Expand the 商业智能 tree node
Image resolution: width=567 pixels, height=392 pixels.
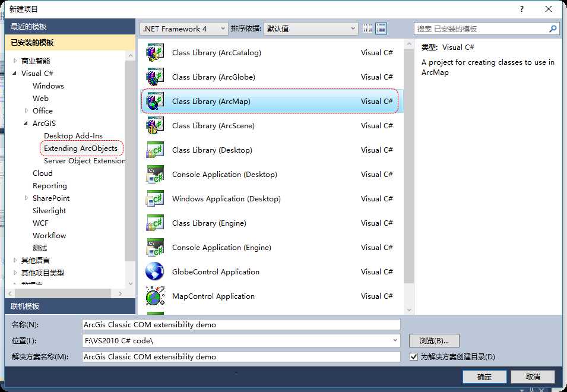pyautogui.click(x=15, y=61)
